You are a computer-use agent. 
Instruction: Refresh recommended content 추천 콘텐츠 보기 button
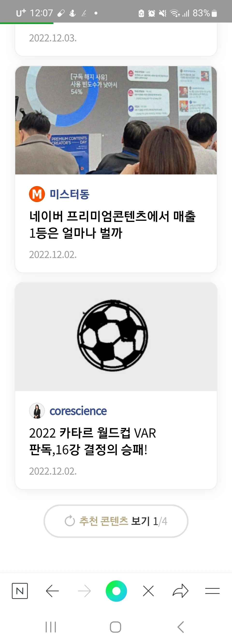coord(116,521)
